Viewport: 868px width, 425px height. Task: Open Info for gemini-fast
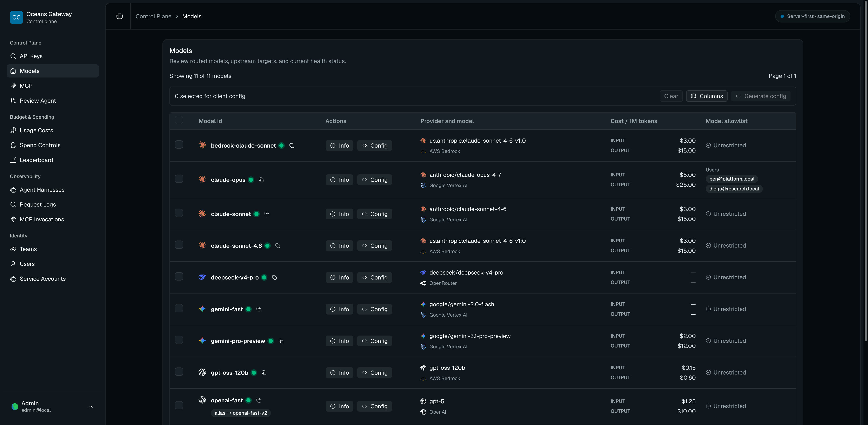[339, 309]
